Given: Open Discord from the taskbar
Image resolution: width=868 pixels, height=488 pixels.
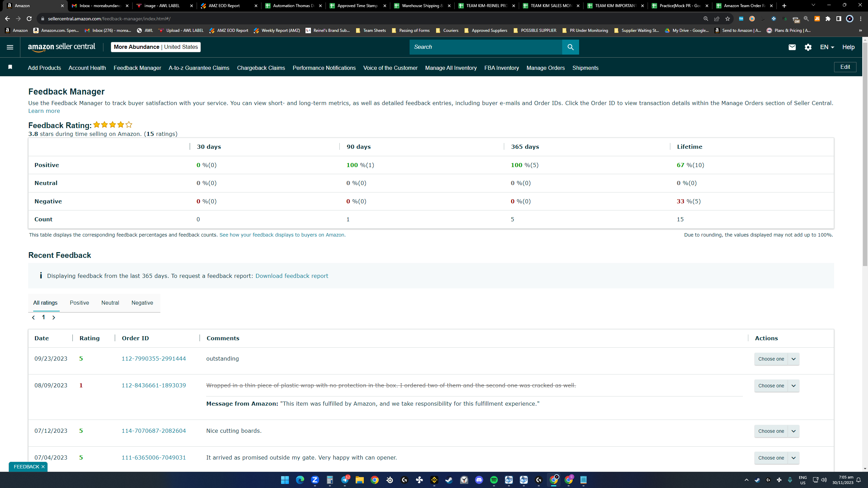Looking at the screenshot, I should coord(479,480).
